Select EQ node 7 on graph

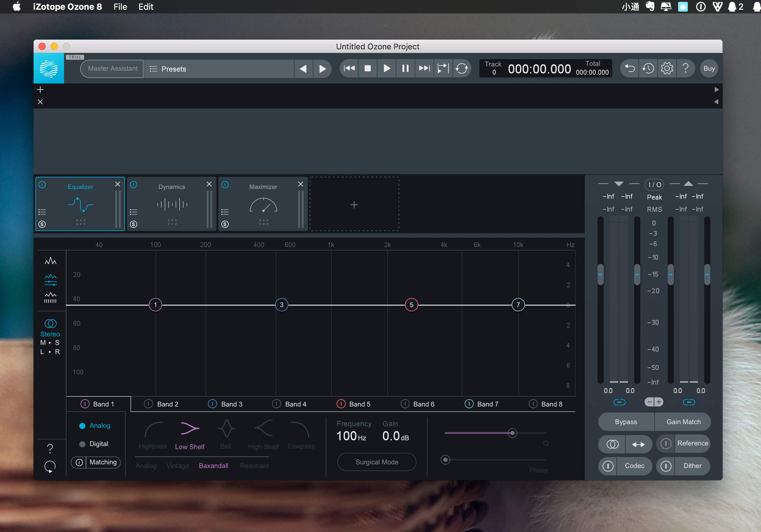(518, 305)
